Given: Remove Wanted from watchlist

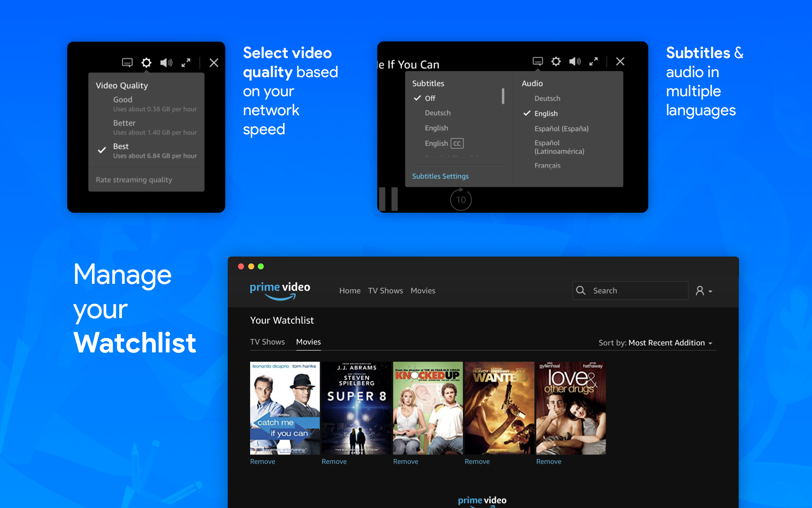Looking at the screenshot, I should [x=477, y=462].
